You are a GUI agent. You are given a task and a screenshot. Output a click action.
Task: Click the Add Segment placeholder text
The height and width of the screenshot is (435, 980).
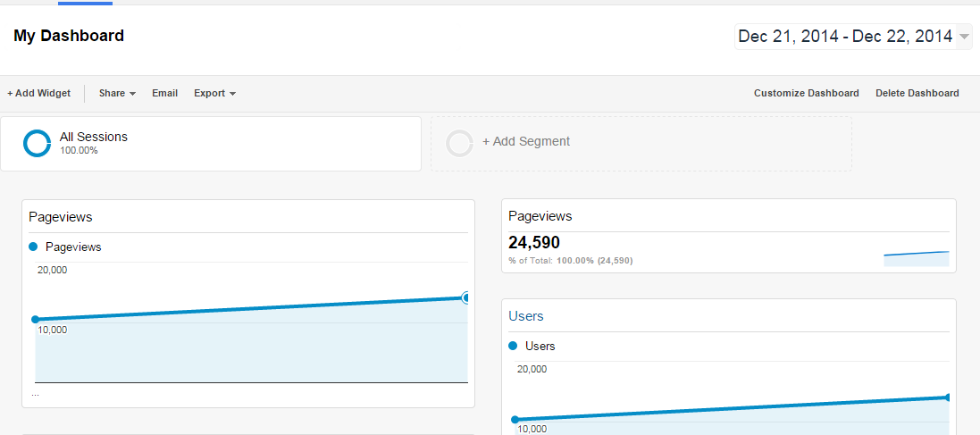526,142
